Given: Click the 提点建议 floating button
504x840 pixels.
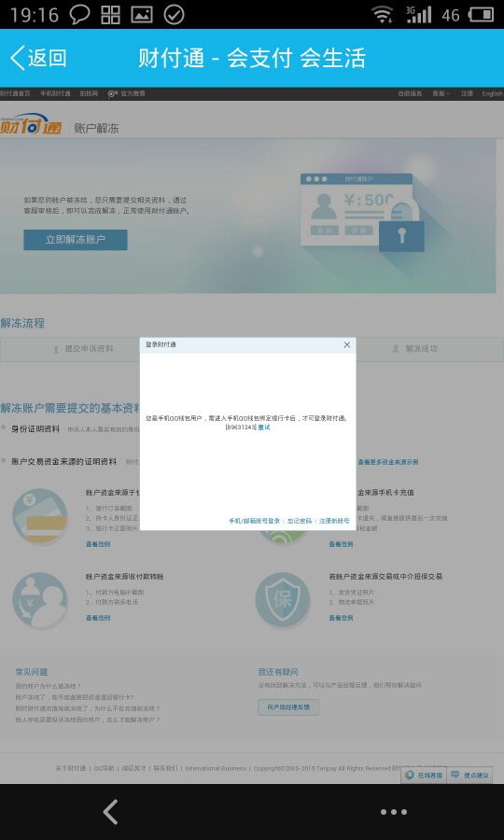Looking at the screenshot, I should point(469,776).
